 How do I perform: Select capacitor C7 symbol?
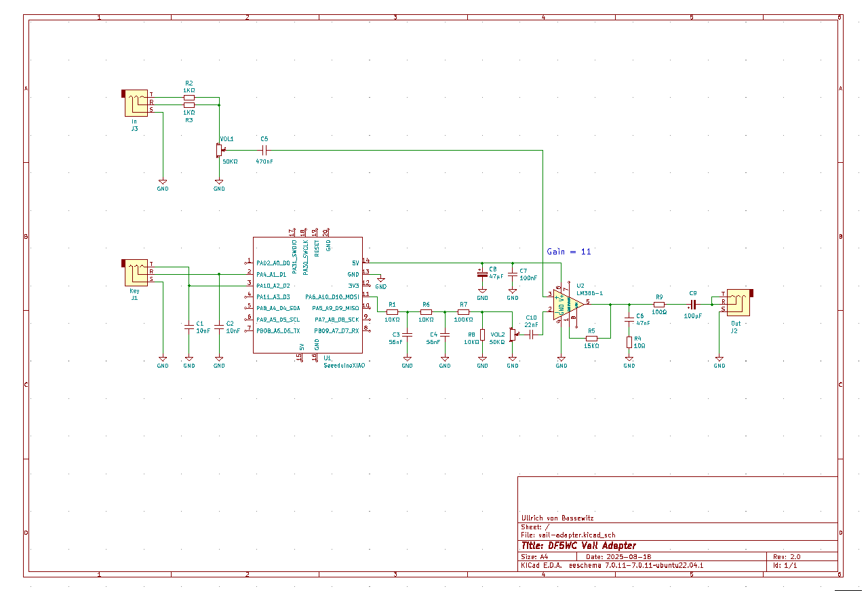pos(513,274)
